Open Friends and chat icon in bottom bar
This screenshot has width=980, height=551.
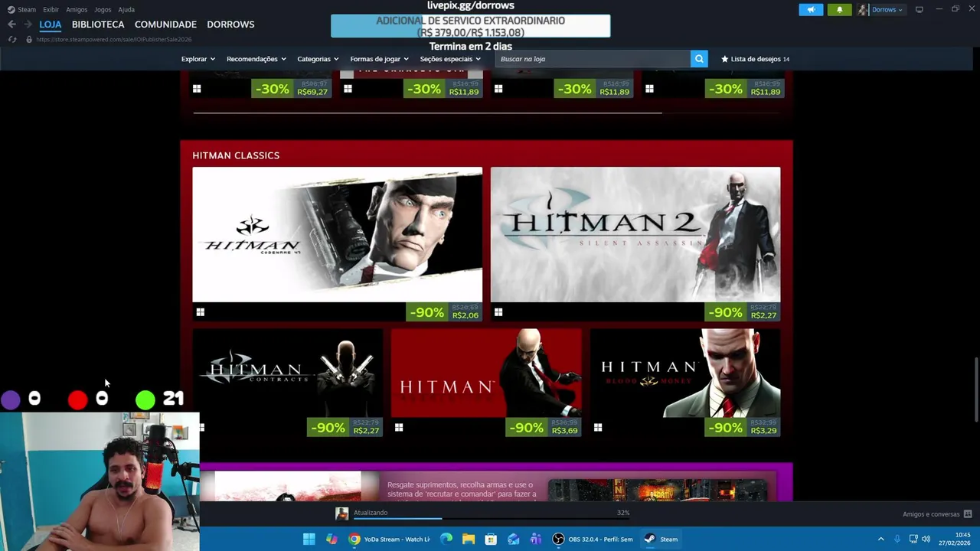[968, 514]
